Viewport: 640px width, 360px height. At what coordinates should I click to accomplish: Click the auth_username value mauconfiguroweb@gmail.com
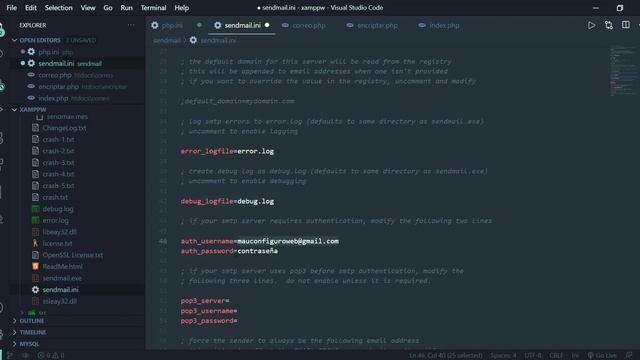(x=288, y=241)
